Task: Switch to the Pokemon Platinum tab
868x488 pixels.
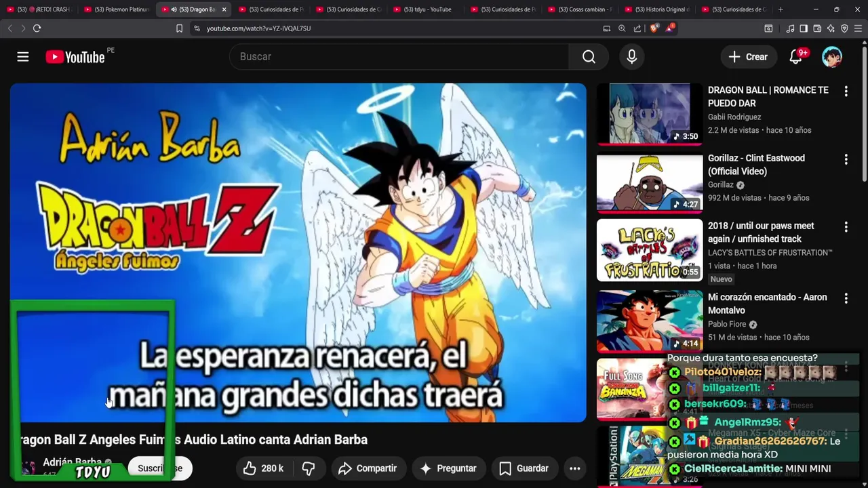Action: [x=117, y=9]
